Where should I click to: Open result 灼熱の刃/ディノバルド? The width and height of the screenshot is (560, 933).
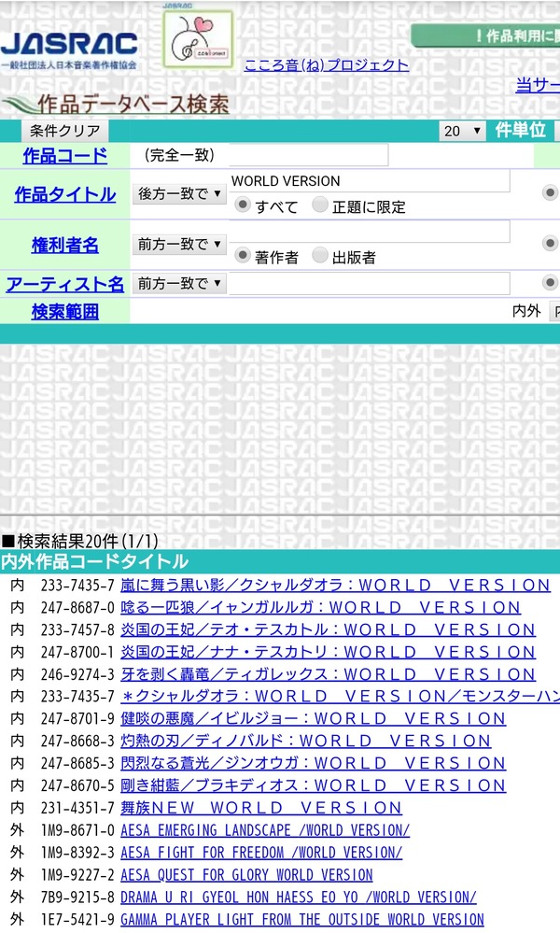(305, 741)
